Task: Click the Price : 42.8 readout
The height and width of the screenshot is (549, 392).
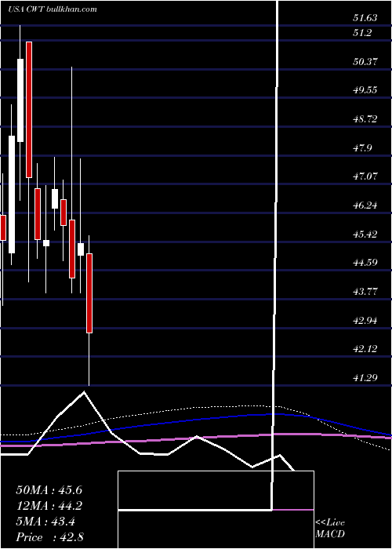Action: 49,537
